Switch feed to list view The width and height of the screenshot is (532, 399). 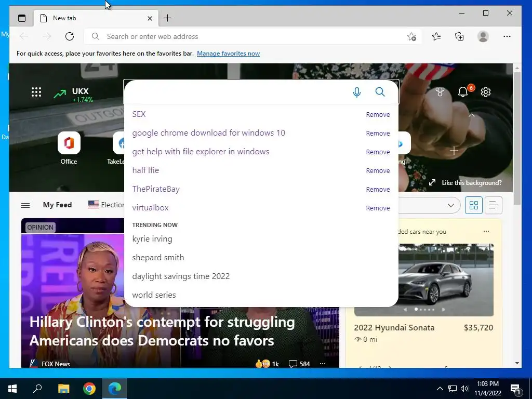click(x=494, y=205)
